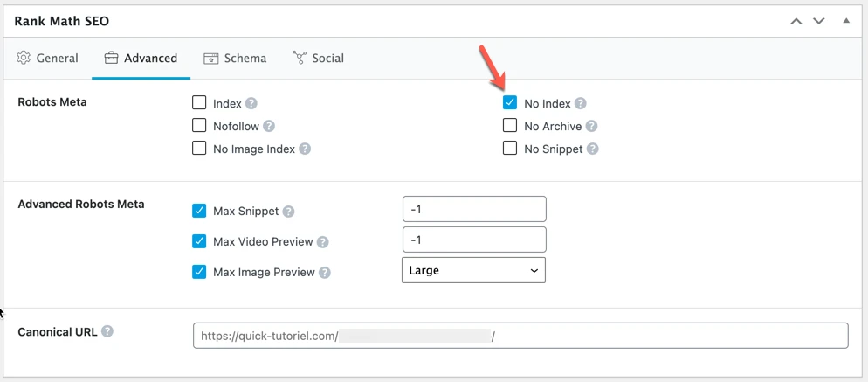Screen dimensions: 868x382
Task: Open the General tab
Action: (x=47, y=59)
